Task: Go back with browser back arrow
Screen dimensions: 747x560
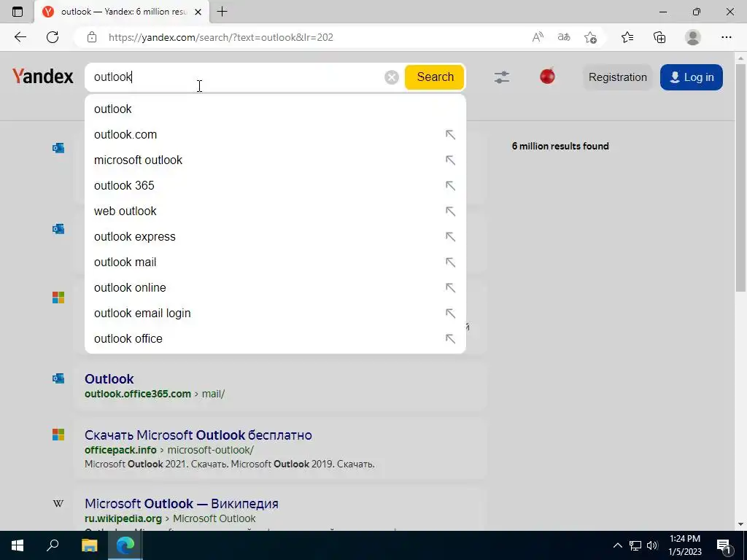Action: pyautogui.click(x=20, y=37)
